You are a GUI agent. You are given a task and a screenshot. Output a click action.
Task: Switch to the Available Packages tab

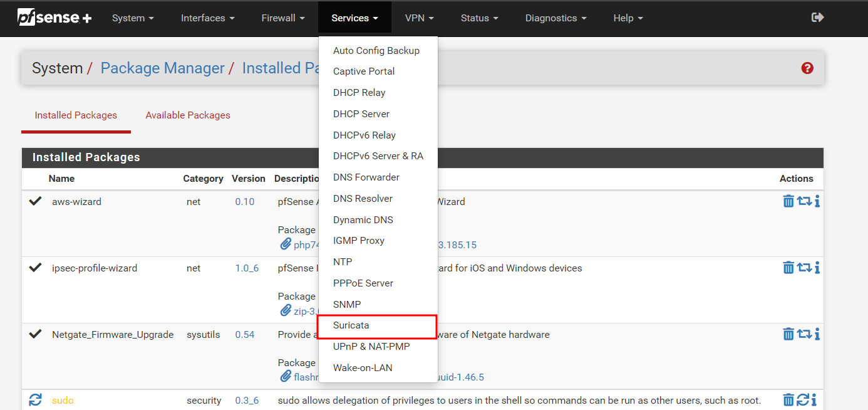click(188, 115)
